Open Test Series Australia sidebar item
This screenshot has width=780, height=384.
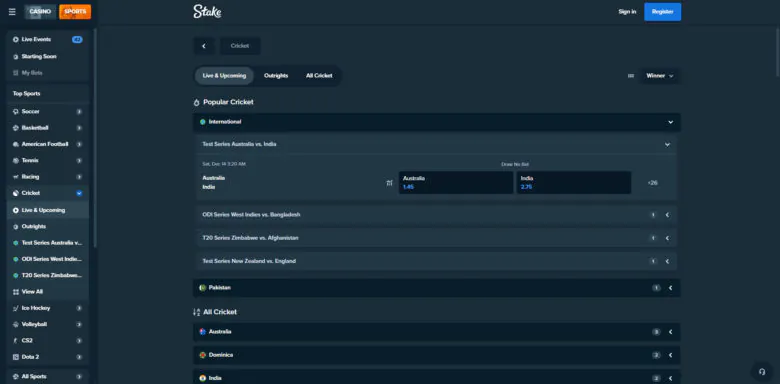click(x=48, y=243)
